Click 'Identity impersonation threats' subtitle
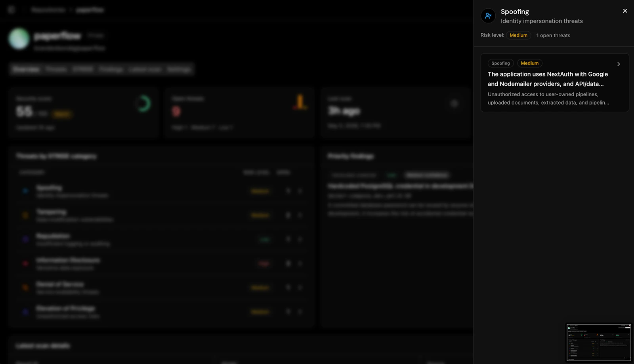 point(542,21)
